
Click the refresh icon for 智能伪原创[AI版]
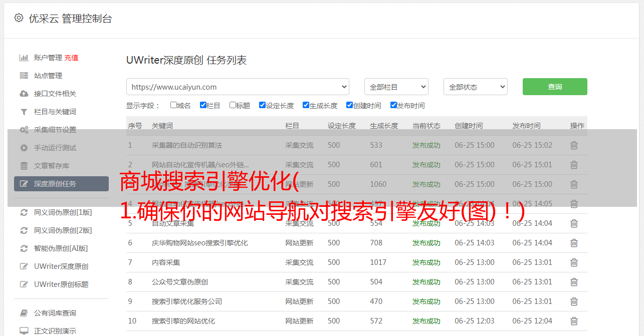click(x=24, y=248)
